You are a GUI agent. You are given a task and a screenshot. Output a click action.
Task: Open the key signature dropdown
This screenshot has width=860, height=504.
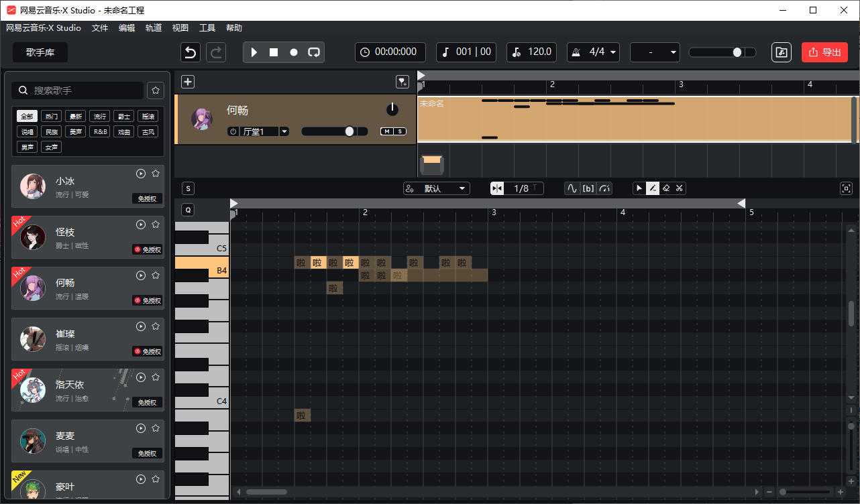pos(655,52)
